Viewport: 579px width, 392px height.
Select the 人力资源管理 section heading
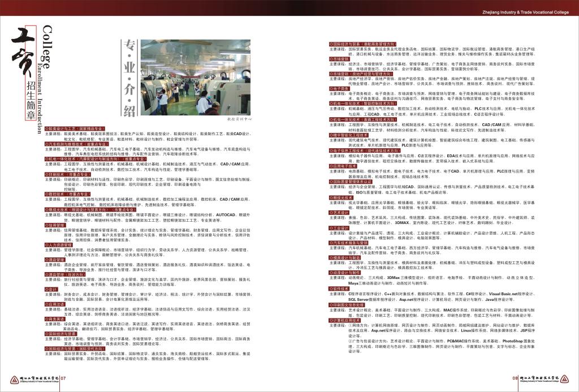60,244
